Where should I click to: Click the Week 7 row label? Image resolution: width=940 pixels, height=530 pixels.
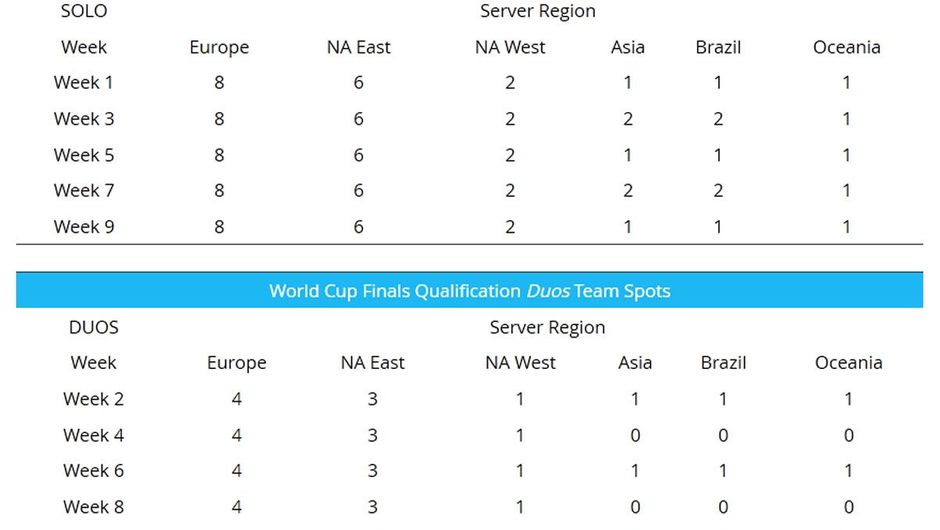pos(84,190)
